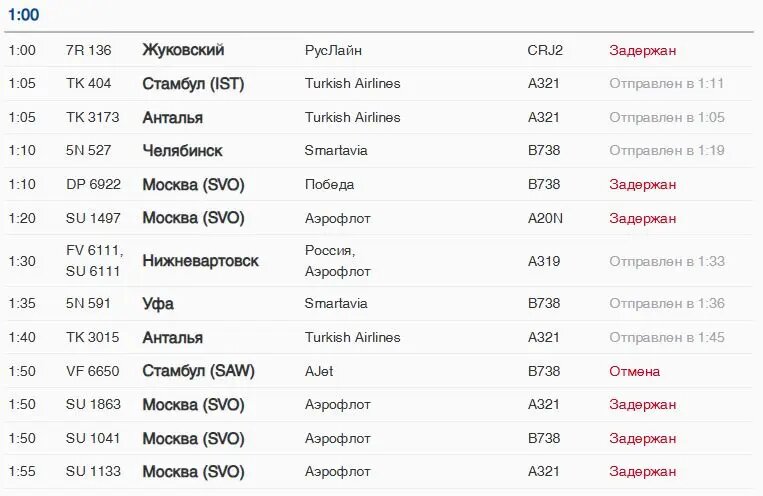This screenshot has width=763, height=496.
Task: Click Победа airline name
Action: click(x=329, y=184)
